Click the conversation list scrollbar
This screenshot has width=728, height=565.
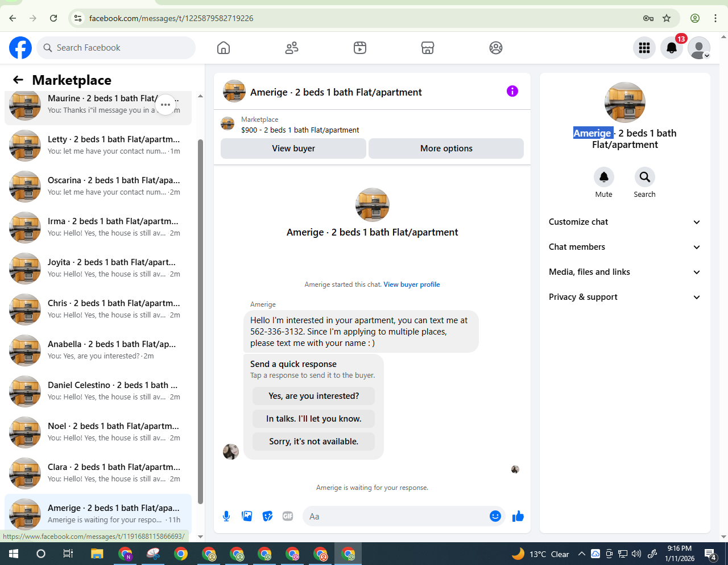[200, 321]
